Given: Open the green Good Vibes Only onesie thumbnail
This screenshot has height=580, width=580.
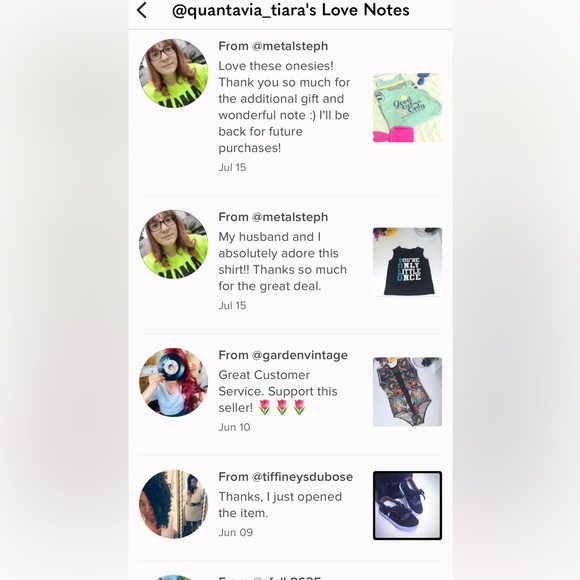Looking at the screenshot, I should (x=407, y=107).
